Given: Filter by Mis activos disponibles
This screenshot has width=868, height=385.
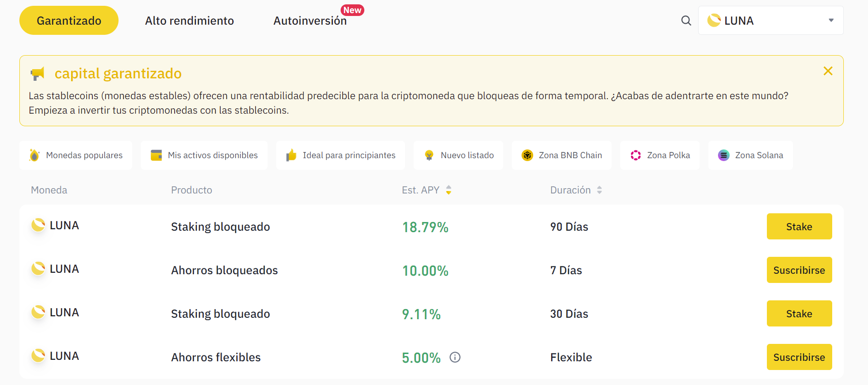Looking at the screenshot, I should [204, 155].
